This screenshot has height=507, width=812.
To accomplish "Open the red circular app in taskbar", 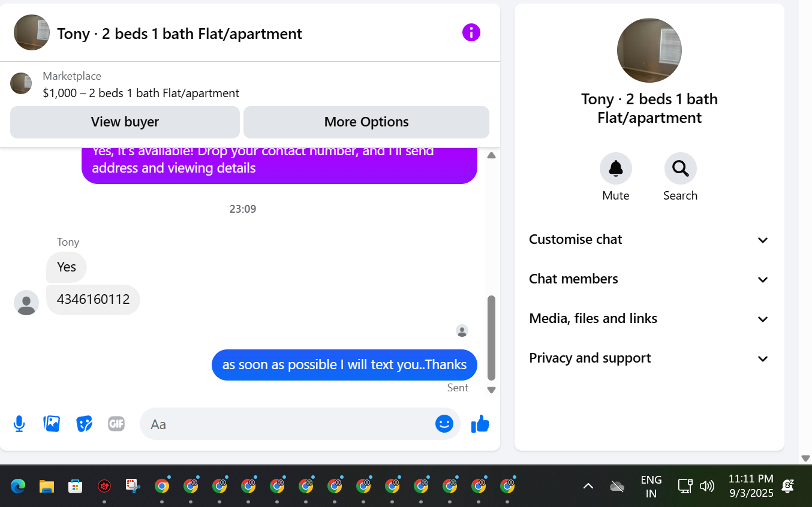I will click(x=104, y=486).
